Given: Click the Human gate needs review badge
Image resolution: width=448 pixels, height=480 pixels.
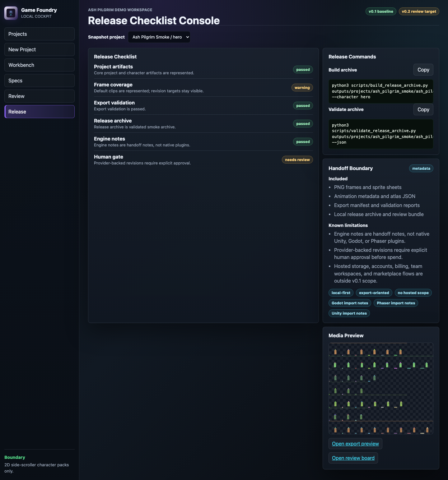Looking at the screenshot, I should pyautogui.click(x=297, y=160).
